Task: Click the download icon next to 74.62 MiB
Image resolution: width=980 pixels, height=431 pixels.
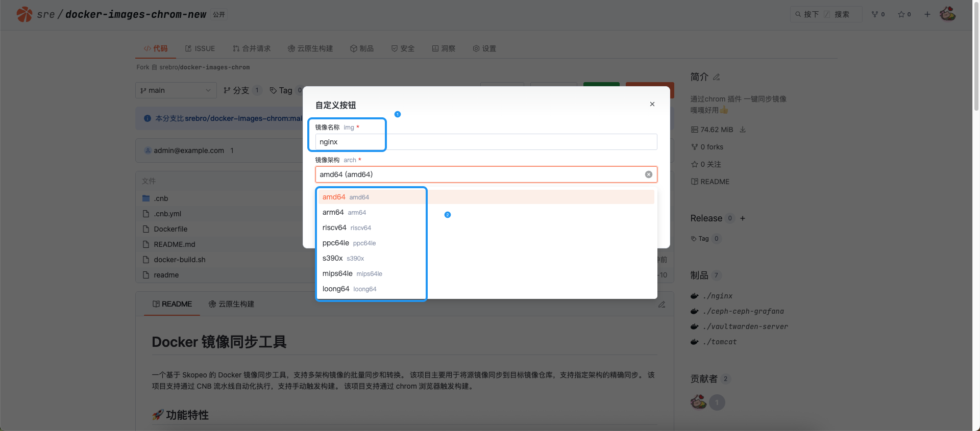Action: [743, 130]
